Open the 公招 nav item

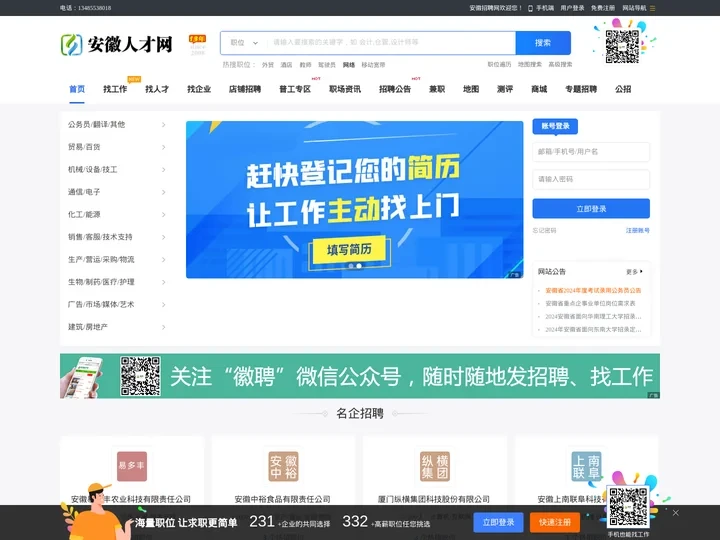[x=623, y=89]
